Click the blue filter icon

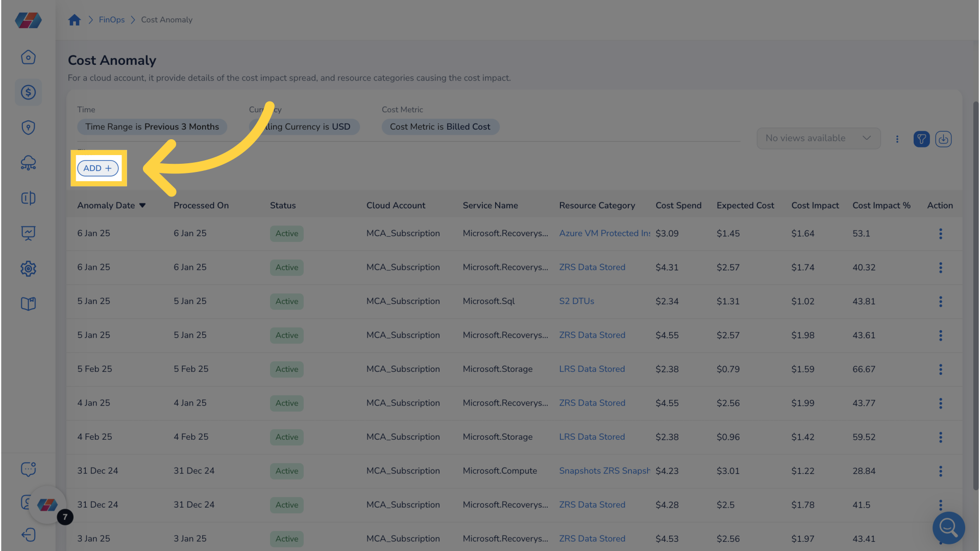click(921, 139)
